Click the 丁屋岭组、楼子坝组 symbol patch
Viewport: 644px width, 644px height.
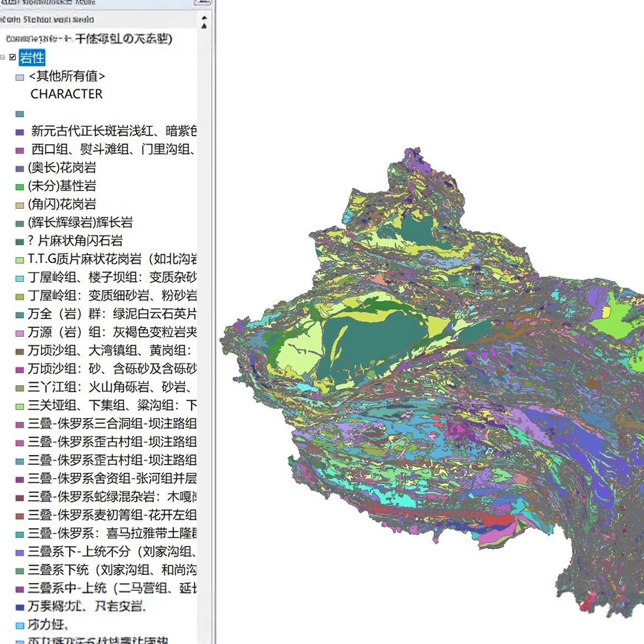[x=19, y=277]
